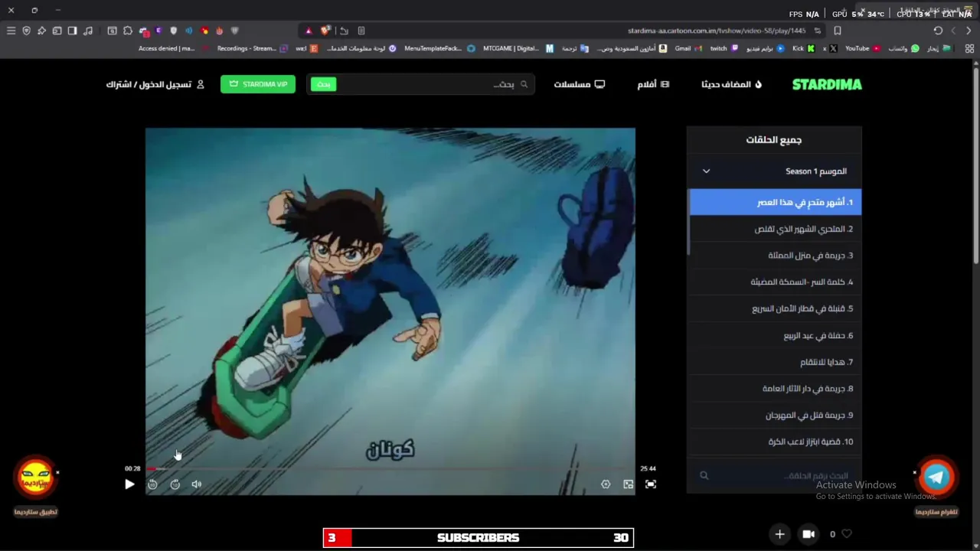Seek along the video progress bar
This screenshot has height=551, width=980.
[390, 468]
